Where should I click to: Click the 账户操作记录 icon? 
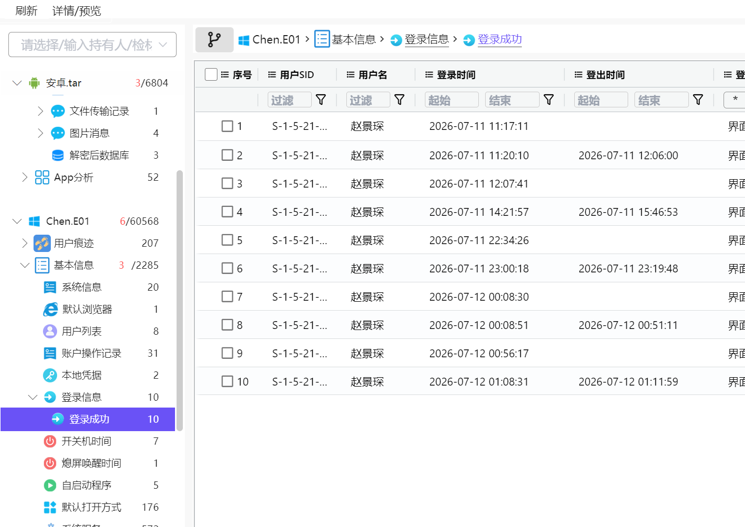(x=50, y=353)
